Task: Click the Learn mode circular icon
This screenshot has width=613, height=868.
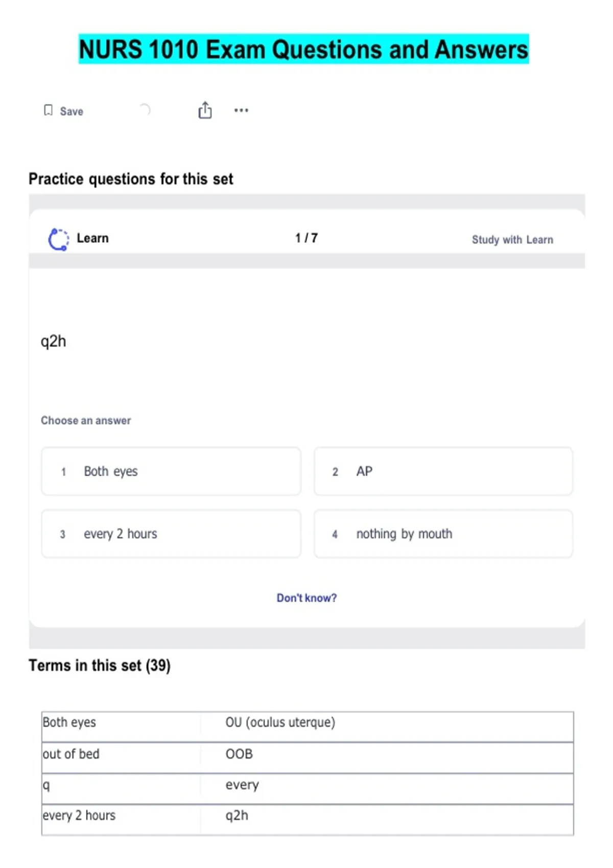Action: click(58, 239)
